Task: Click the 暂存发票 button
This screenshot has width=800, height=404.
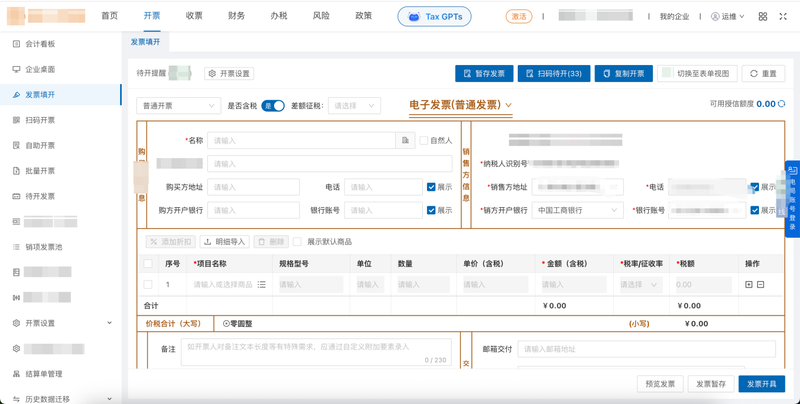Action: (483, 74)
